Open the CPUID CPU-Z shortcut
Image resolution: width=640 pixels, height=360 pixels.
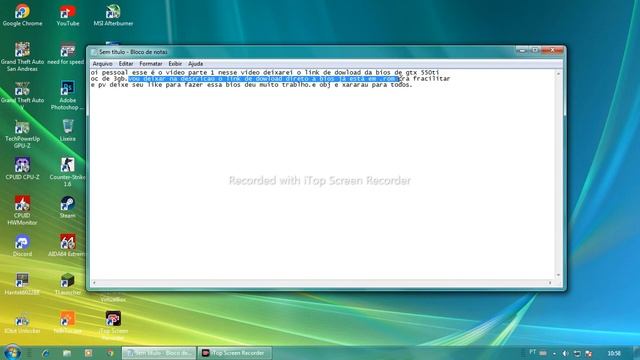[x=22, y=169]
